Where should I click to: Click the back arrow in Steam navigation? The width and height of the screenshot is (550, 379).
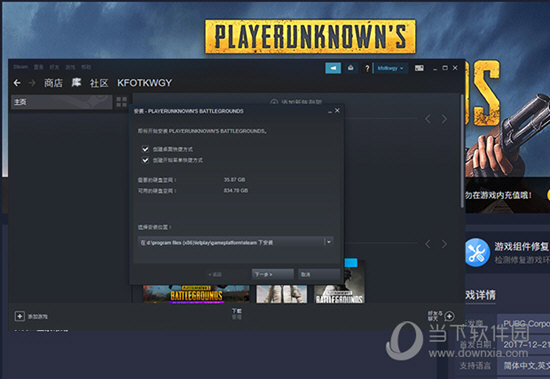point(17,83)
